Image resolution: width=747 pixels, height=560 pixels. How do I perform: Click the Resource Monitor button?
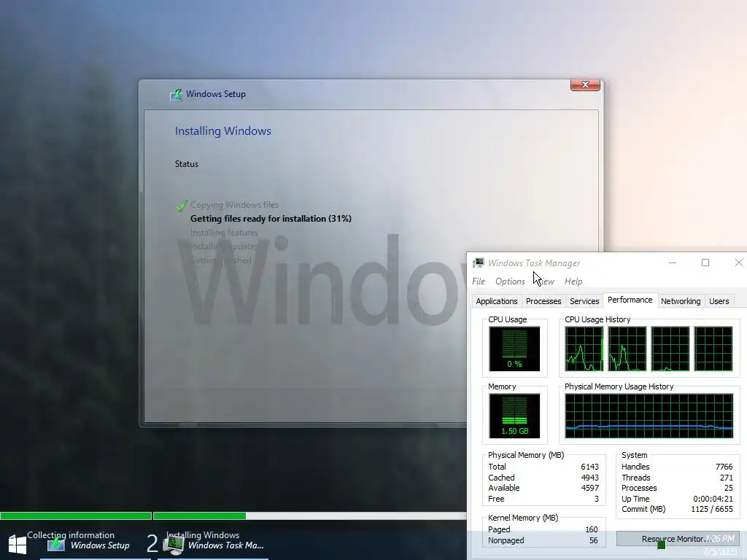pyautogui.click(x=678, y=539)
